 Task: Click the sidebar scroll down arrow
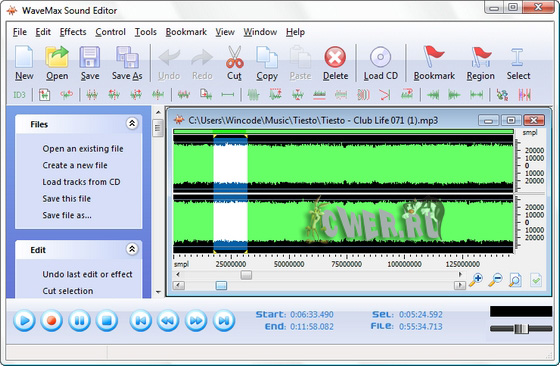pos(158,292)
